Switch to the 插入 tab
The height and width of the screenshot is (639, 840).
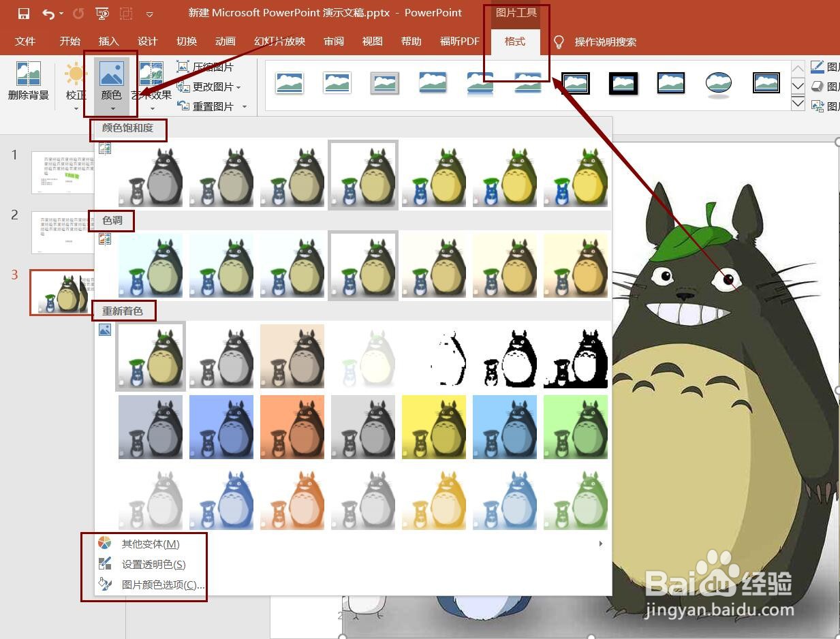108,42
